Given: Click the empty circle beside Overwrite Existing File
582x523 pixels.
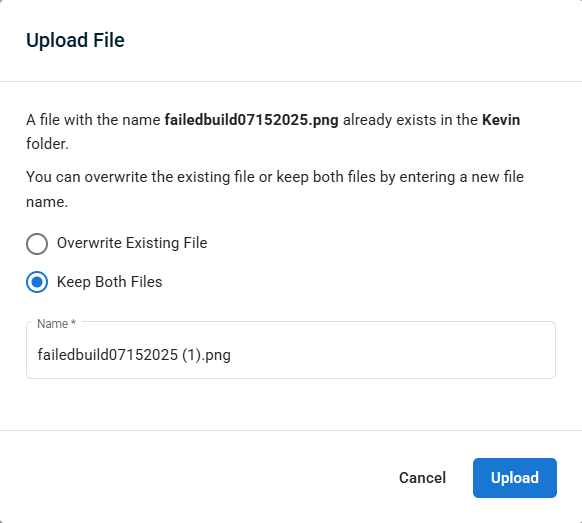Looking at the screenshot, I should click(37, 244).
